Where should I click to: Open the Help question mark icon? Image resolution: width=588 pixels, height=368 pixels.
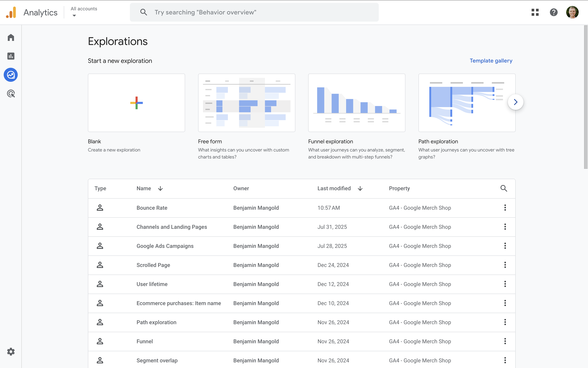coord(554,12)
